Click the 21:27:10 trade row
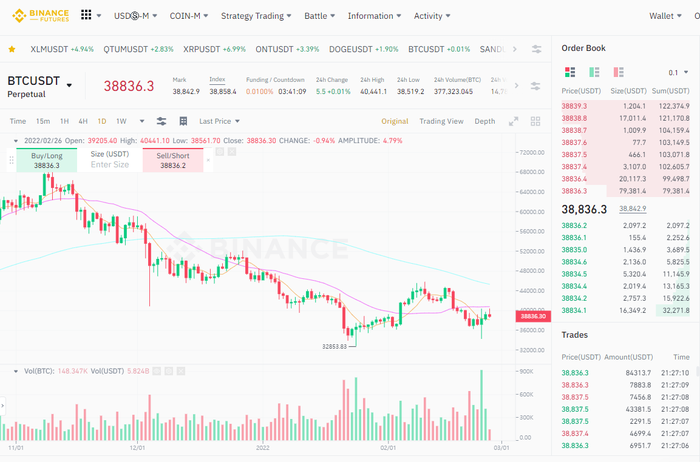The width and height of the screenshot is (700, 462). [625, 373]
